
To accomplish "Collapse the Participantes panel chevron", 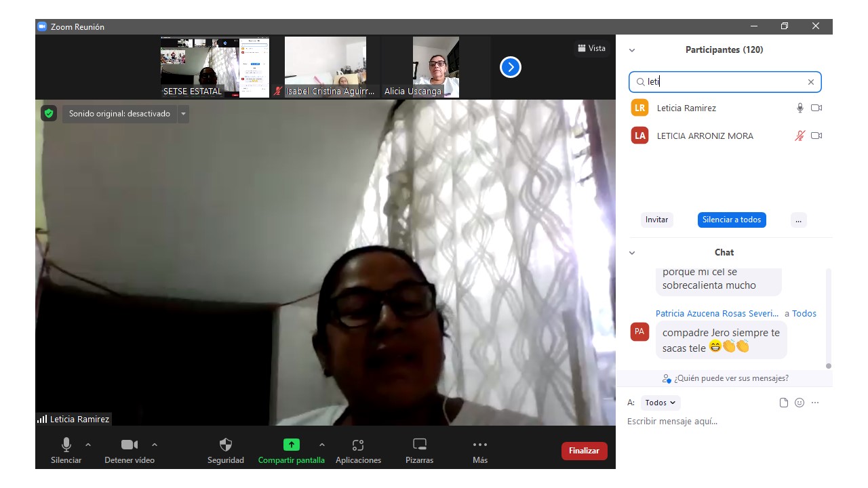I will click(x=632, y=50).
